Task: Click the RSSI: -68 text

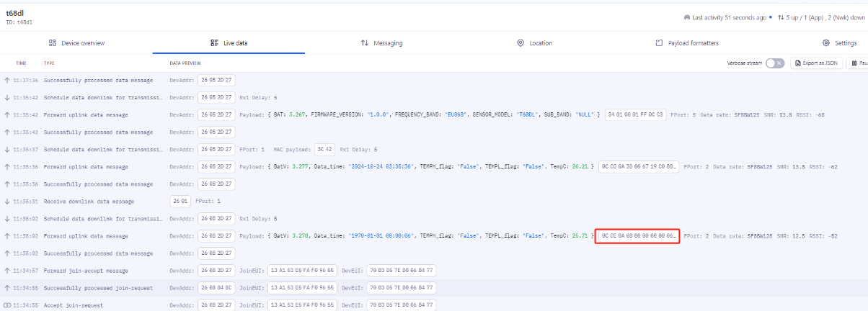Action: (x=810, y=115)
